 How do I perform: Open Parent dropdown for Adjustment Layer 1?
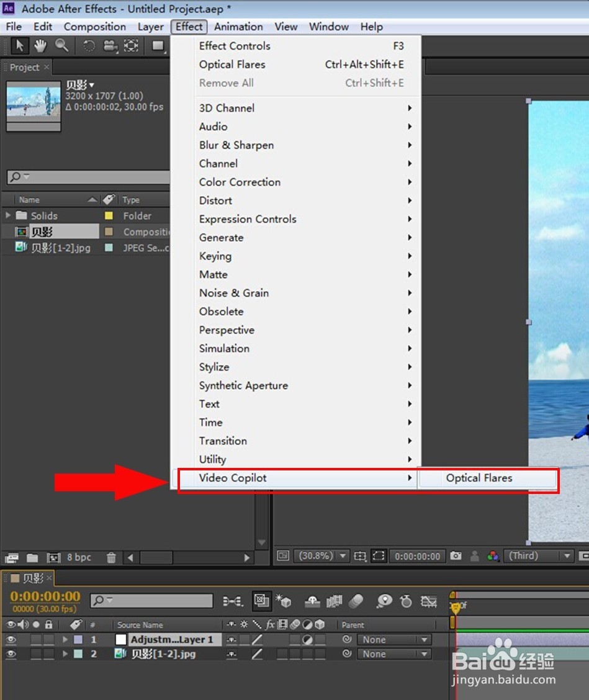coord(394,640)
